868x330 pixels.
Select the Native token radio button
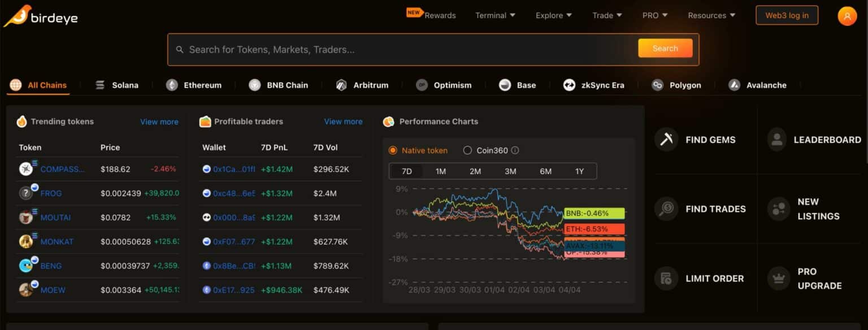tap(393, 150)
